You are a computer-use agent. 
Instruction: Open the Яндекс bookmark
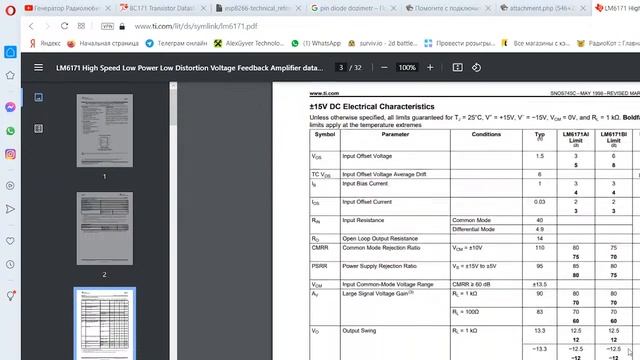(x=45, y=43)
